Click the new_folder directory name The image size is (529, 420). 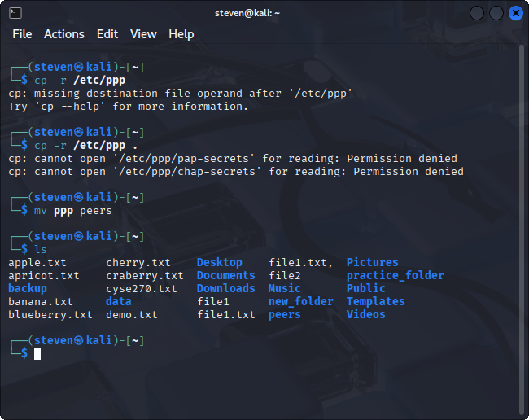[300, 302]
